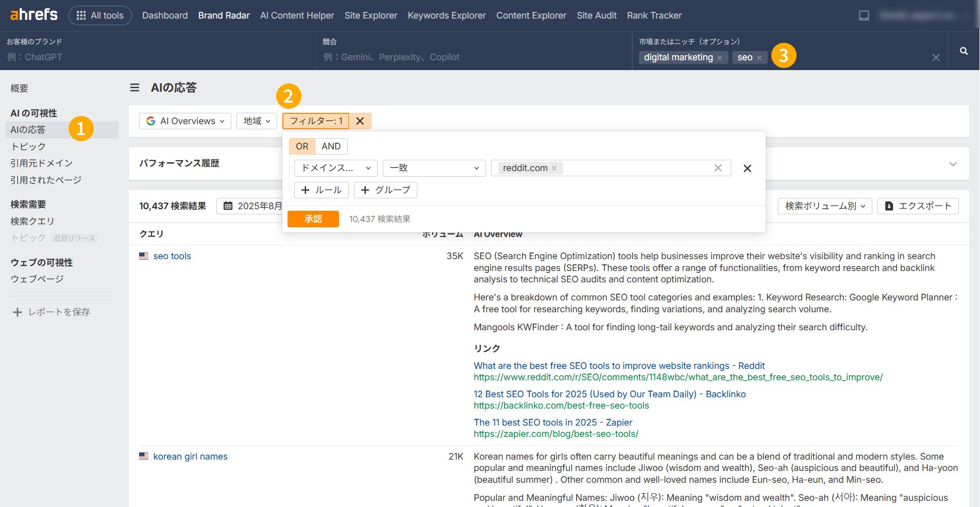The width and height of the screenshot is (980, 507).
Task: Open the seo tools query link
Action: pos(172,256)
